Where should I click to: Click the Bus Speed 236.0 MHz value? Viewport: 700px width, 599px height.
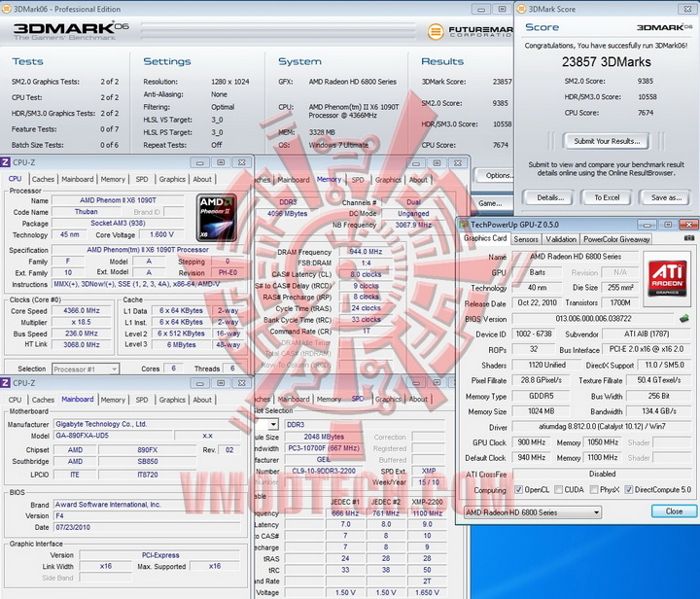[81, 334]
